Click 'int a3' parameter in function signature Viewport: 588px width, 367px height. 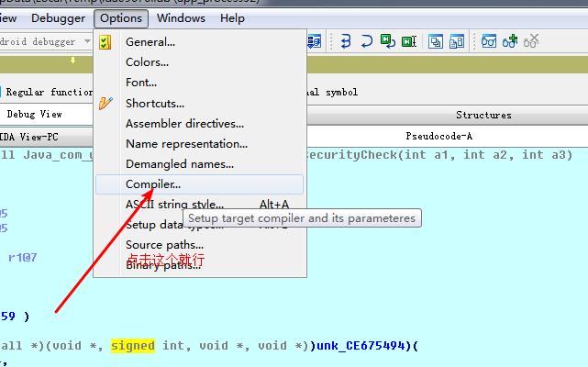(x=543, y=155)
